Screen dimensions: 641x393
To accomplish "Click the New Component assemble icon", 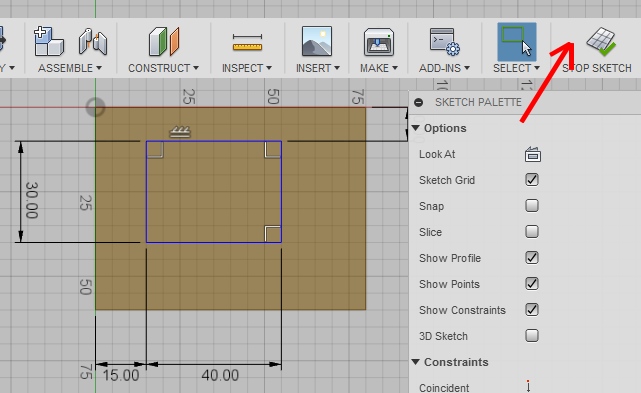I will (49, 41).
